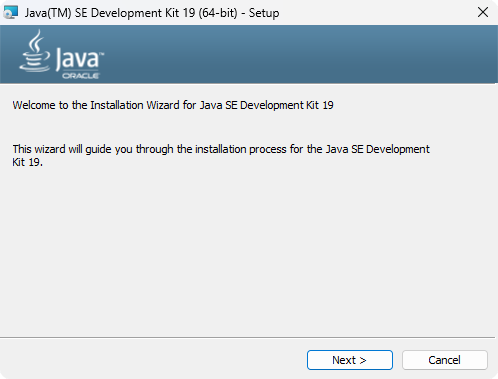
Task: Click the Java wordmark in the banner
Action: point(77,59)
